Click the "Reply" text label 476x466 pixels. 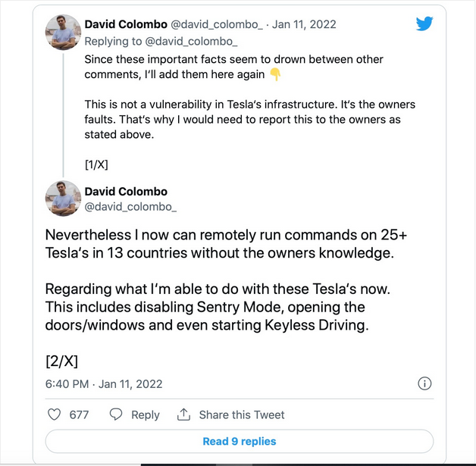(145, 414)
